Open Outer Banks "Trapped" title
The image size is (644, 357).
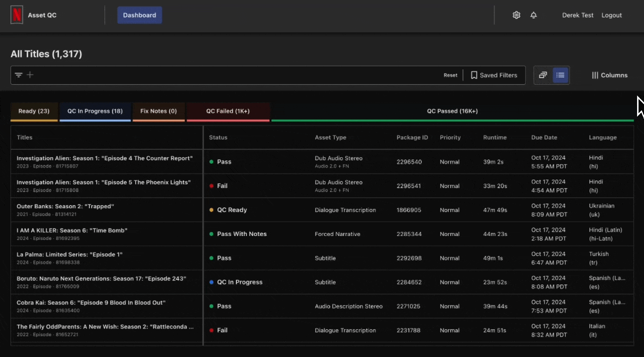(x=65, y=206)
